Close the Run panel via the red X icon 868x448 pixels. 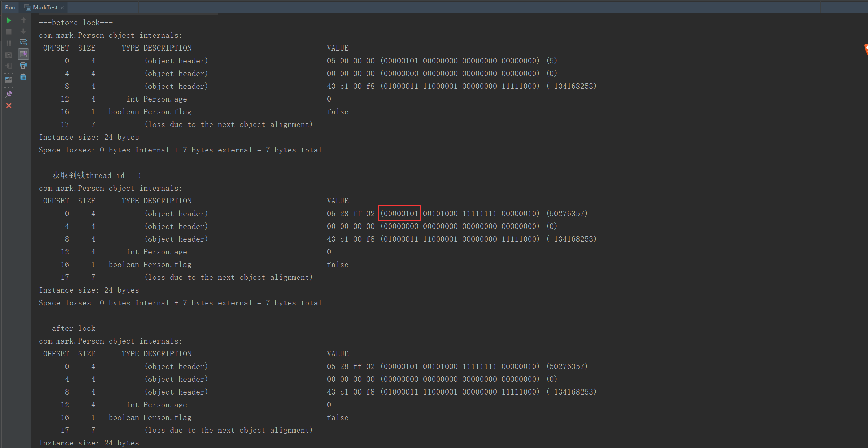tap(9, 106)
